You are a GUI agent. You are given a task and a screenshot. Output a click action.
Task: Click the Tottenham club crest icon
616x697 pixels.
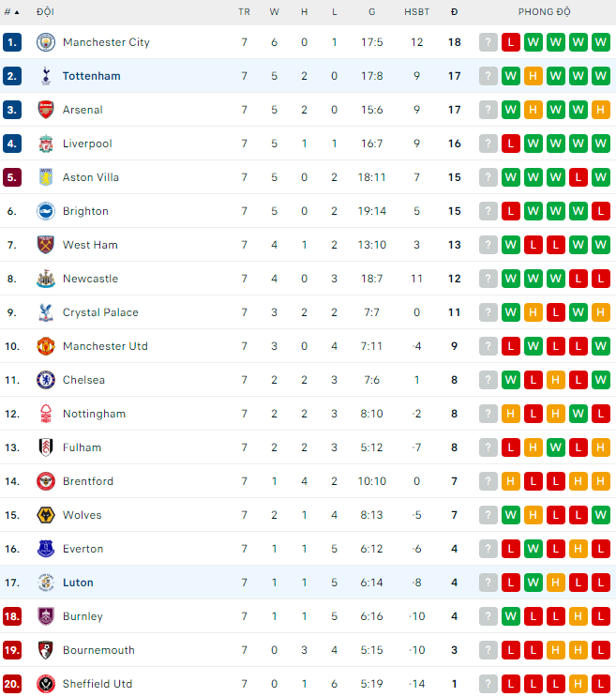46,76
